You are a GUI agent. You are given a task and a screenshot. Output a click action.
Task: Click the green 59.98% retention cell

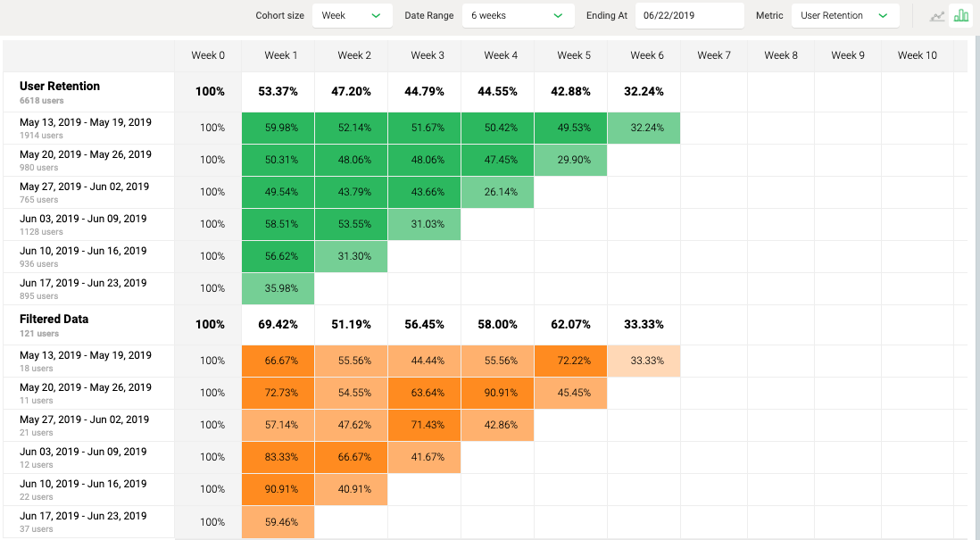pos(281,128)
